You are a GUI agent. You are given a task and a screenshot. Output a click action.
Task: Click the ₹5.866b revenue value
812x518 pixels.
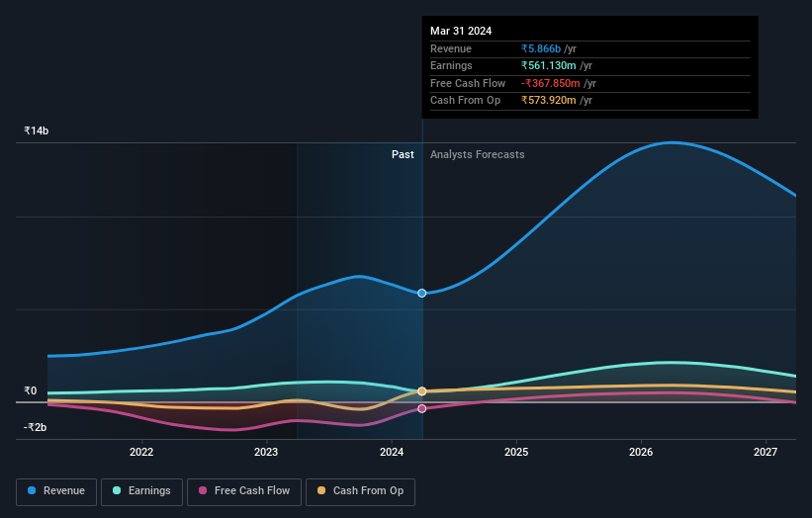(x=541, y=48)
